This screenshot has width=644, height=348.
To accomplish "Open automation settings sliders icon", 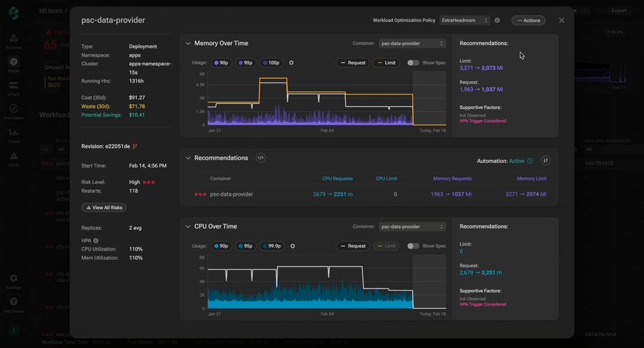I will [545, 161].
